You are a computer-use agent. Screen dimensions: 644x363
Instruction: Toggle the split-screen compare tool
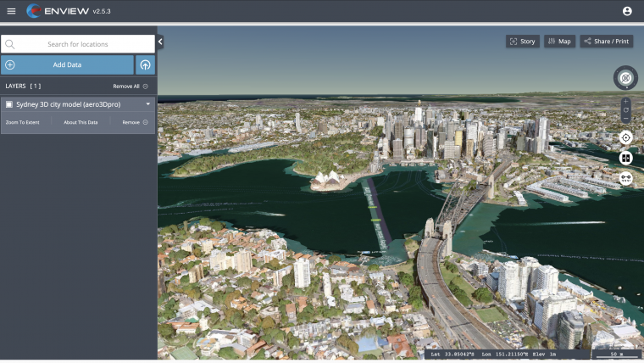point(625,159)
